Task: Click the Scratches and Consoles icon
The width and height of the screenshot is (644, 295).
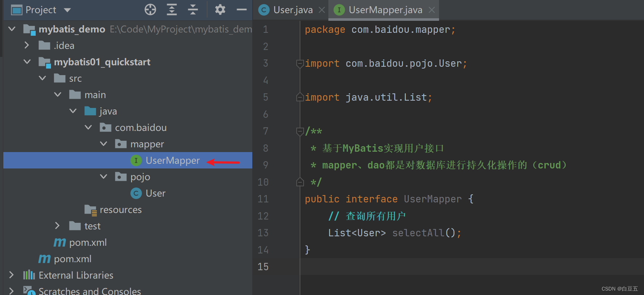Action: [x=29, y=291]
